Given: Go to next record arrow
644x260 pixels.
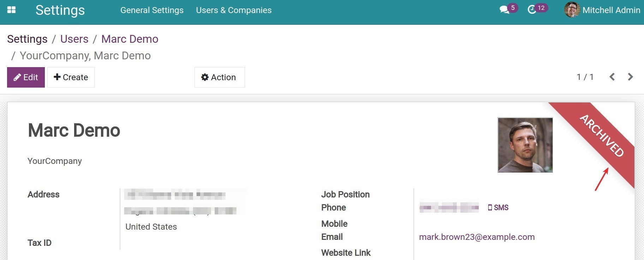Looking at the screenshot, I should click(630, 77).
